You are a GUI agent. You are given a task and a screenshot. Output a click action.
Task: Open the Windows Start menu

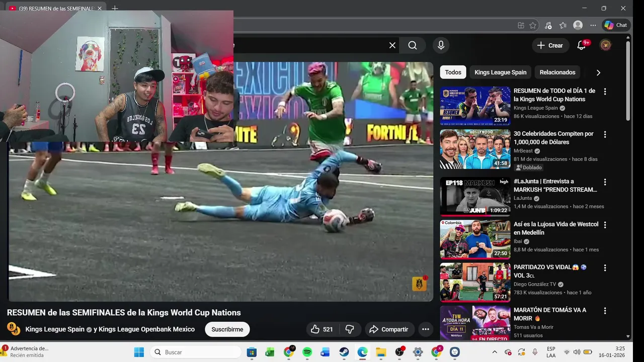point(139,352)
